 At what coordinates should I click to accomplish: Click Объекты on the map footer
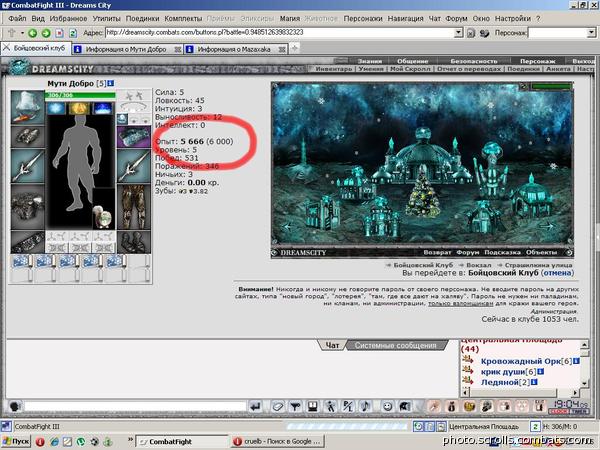tap(541, 253)
